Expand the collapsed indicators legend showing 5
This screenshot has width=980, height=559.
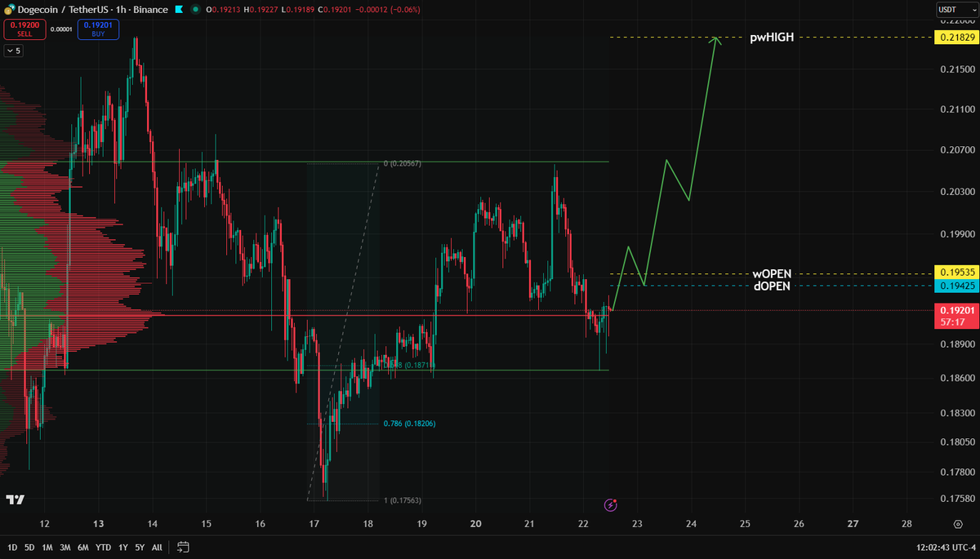pyautogui.click(x=14, y=51)
